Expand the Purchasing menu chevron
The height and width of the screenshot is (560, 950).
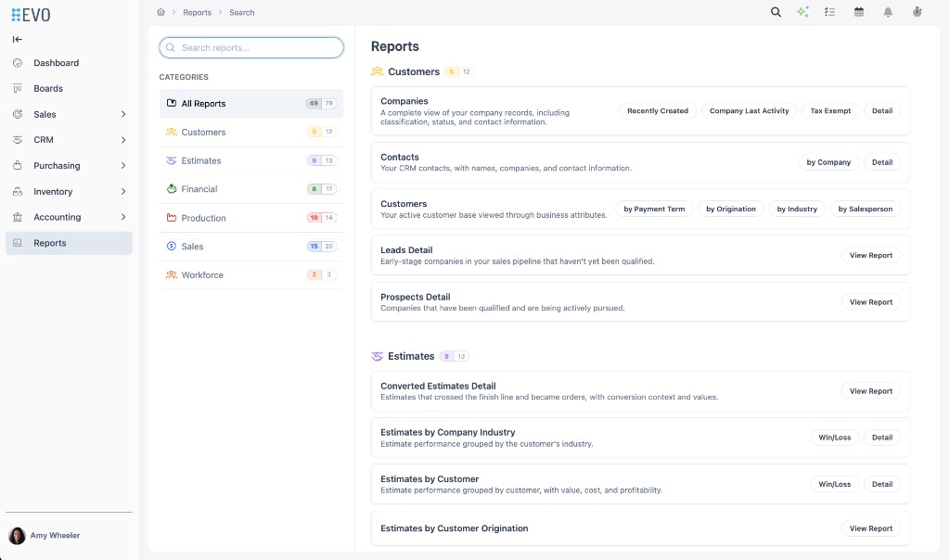pyautogui.click(x=123, y=165)
